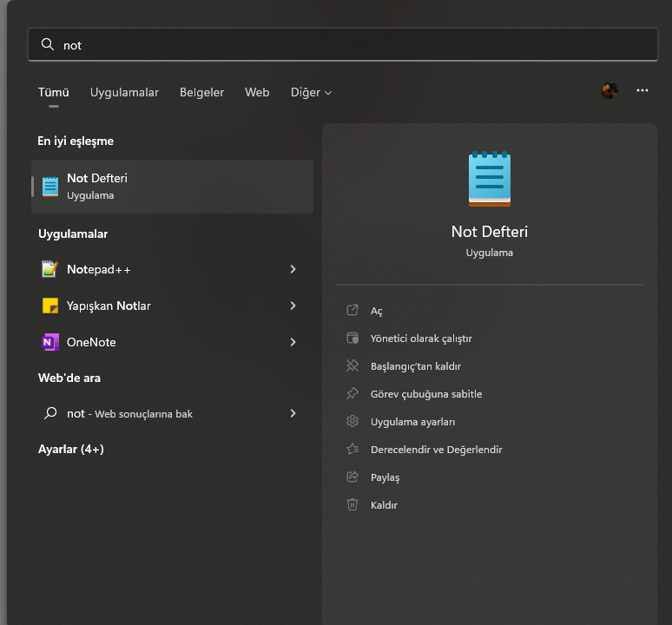
Task: Click the Paylaş share icon
Action: [x=352, y=477]
